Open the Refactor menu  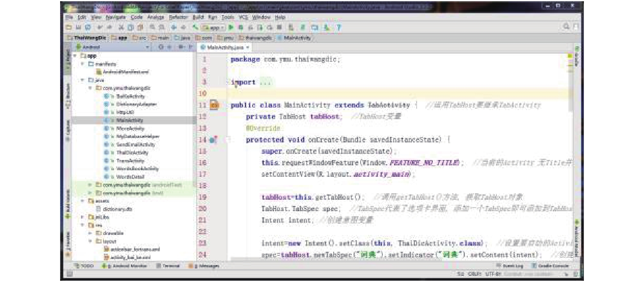178,17
